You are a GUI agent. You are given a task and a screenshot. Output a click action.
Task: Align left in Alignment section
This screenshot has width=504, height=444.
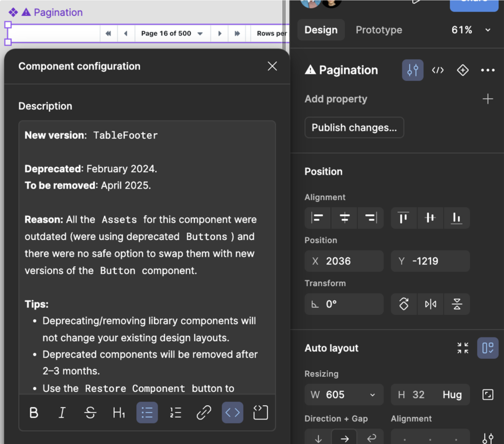point(317,218)
